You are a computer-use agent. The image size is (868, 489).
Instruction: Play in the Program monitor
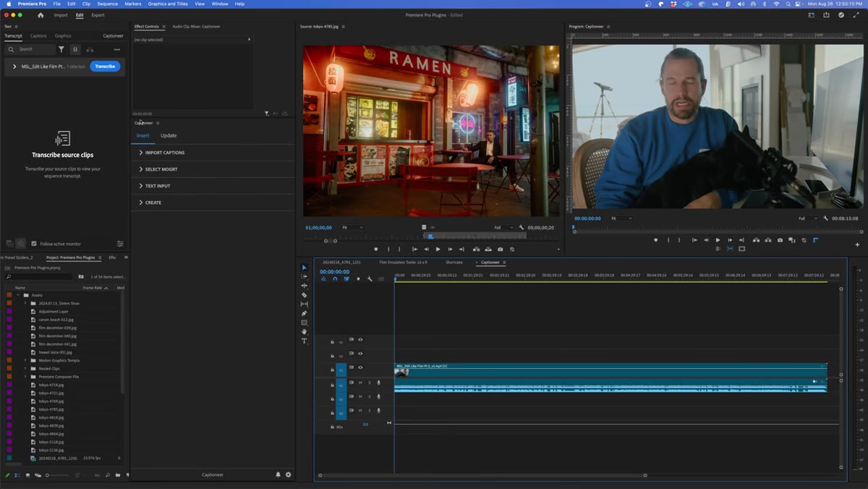(718, 240)
